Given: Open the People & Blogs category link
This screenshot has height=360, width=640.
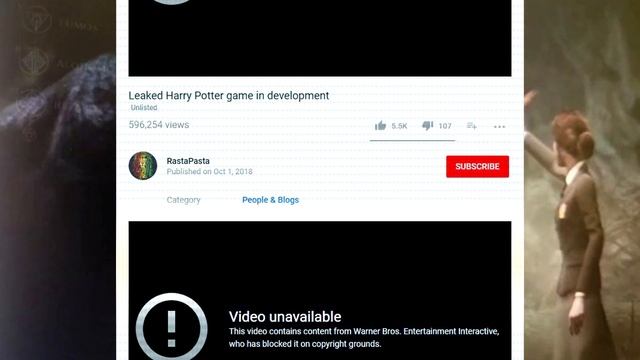Looking at the screenshot, I should click(270, 200).
